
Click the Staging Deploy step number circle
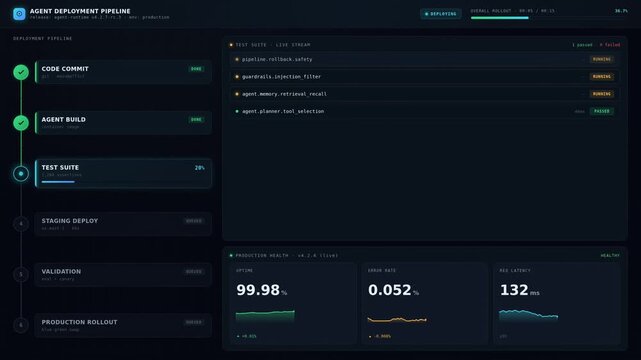21,224
